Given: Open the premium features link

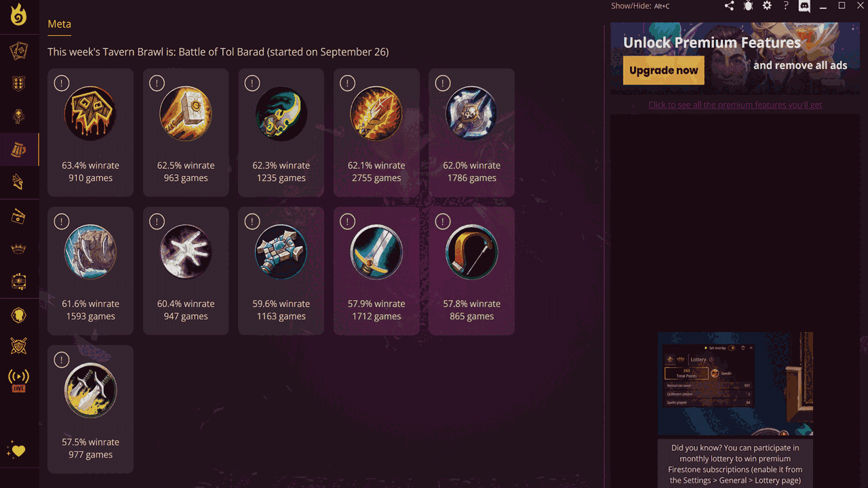Looking at the screenshot, I should pyautogui.click(x=735, y=105).
